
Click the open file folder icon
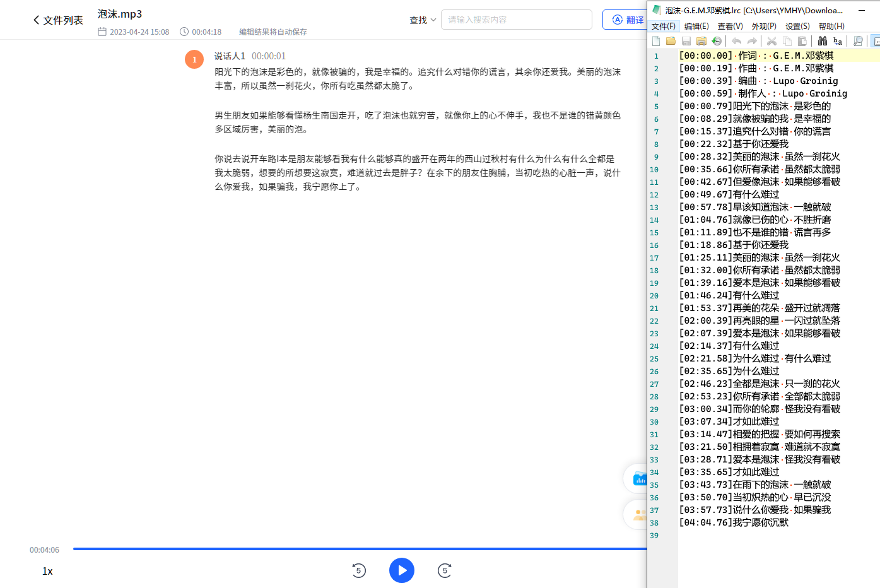[671, 41]
